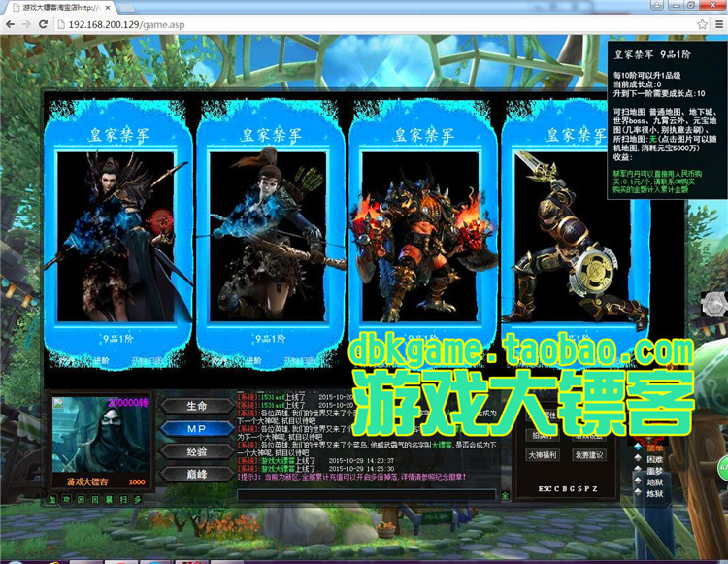Select 噩梦 difficulty

pyautogui.click(x=655, y=471)
